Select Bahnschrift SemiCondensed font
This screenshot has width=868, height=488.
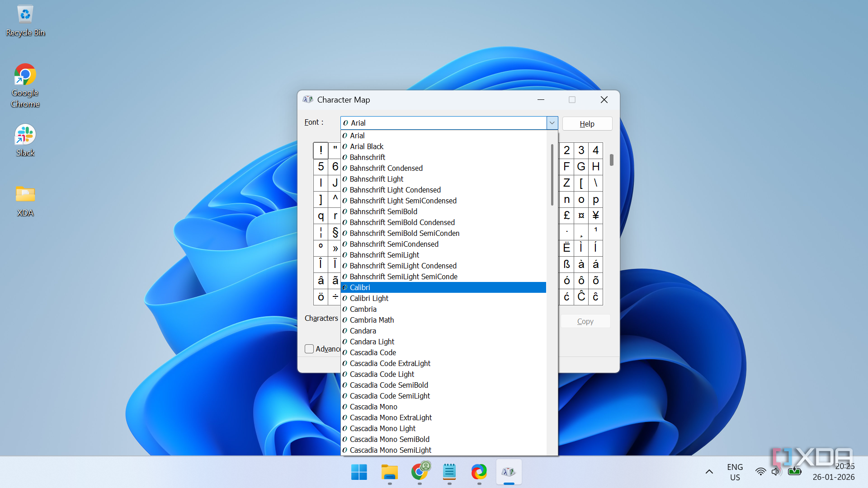pyautogui.click(x=443, y=244)
